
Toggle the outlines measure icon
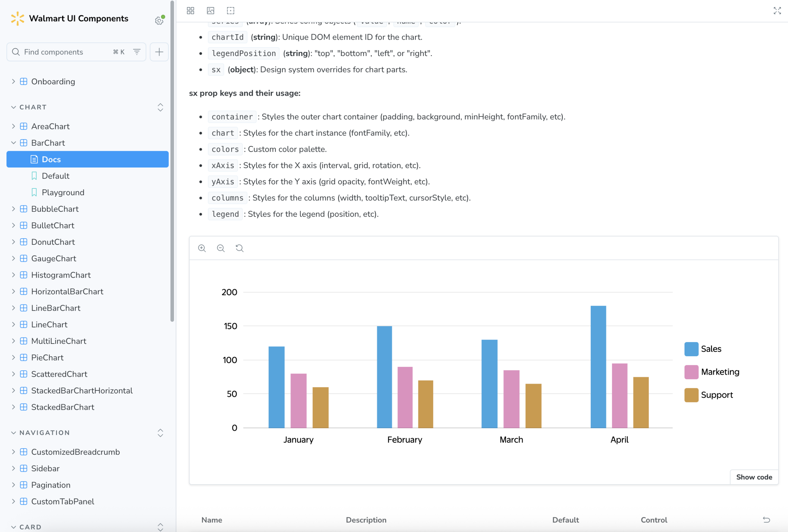230,10
